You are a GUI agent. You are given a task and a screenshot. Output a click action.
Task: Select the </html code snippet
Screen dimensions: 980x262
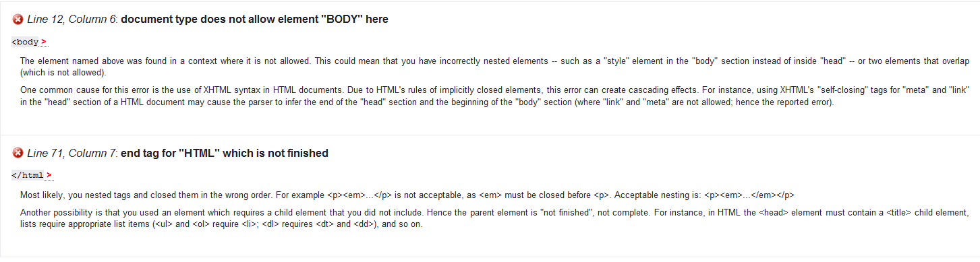coord(28,175)
